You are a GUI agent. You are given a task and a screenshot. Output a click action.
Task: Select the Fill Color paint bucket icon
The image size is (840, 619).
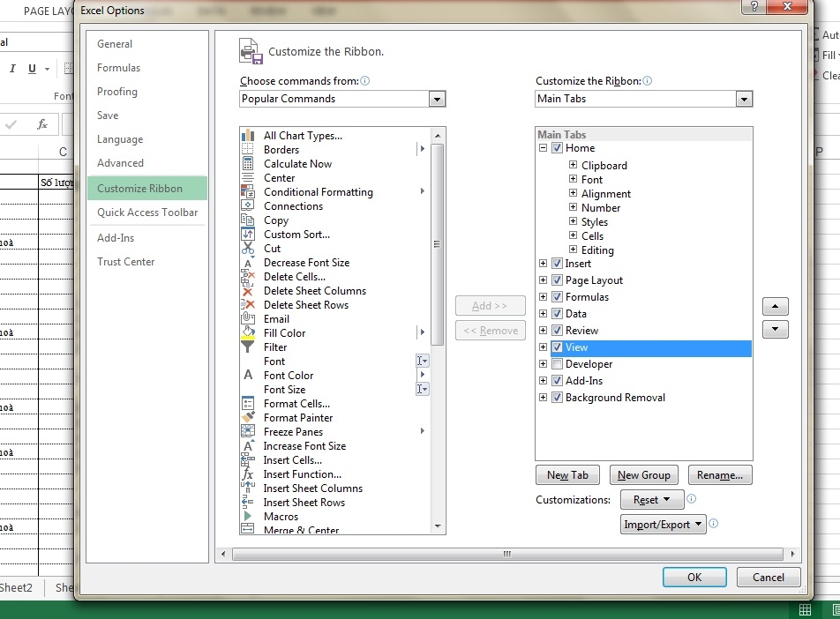[247, 333]
